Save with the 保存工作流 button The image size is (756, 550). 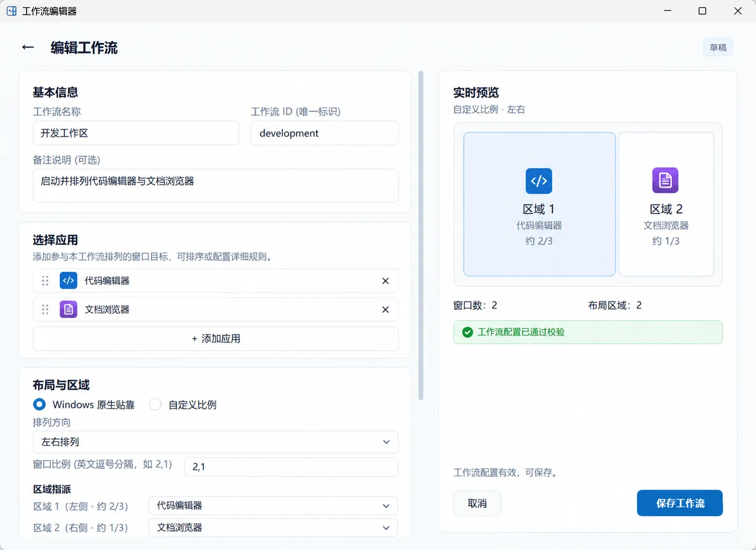[x=680, y=503]
